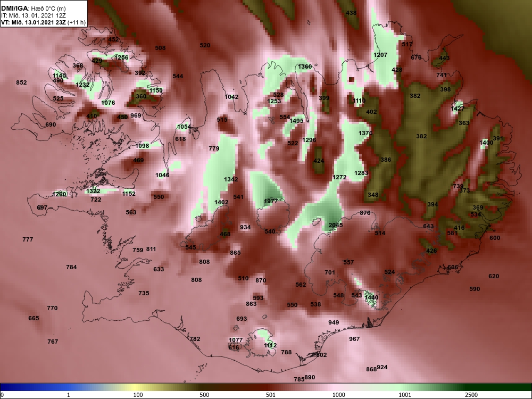Click the 1322 value label

point(93,191)
